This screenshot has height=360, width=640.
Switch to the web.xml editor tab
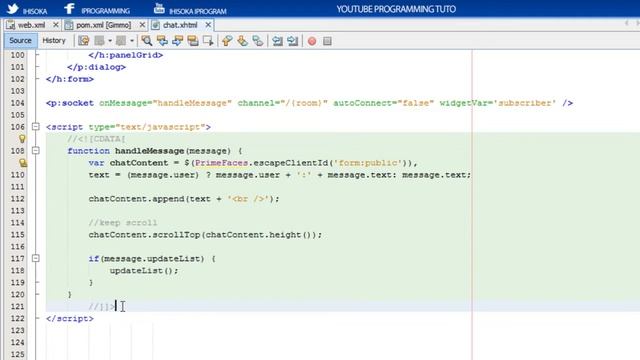click(31, 25)
